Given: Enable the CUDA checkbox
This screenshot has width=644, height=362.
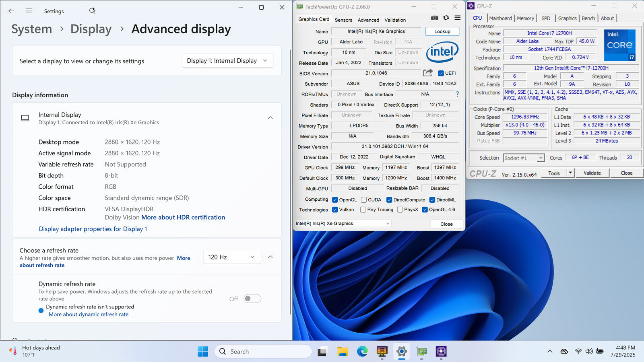Looking at the screenshot, I should pyautogui.click(x=364, y=200).
